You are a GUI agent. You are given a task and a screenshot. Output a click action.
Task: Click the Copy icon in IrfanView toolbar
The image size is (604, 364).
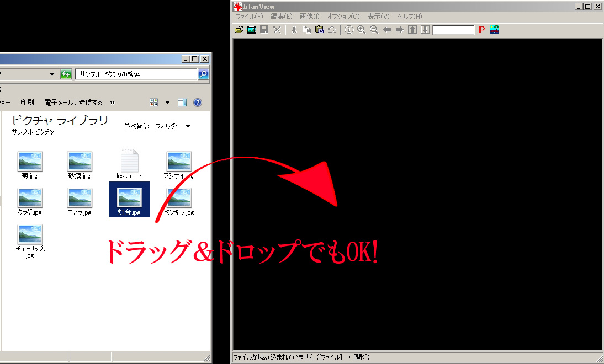(x=306, y=30)
